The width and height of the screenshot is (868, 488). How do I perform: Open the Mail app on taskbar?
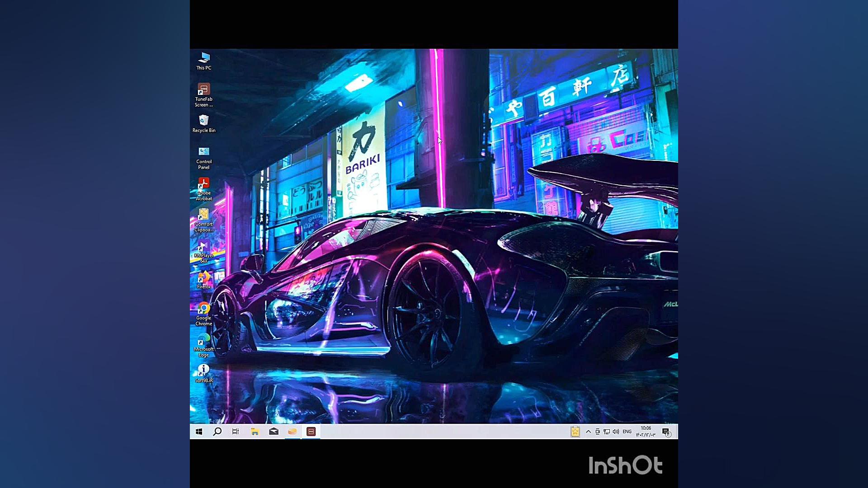point(274,432)
